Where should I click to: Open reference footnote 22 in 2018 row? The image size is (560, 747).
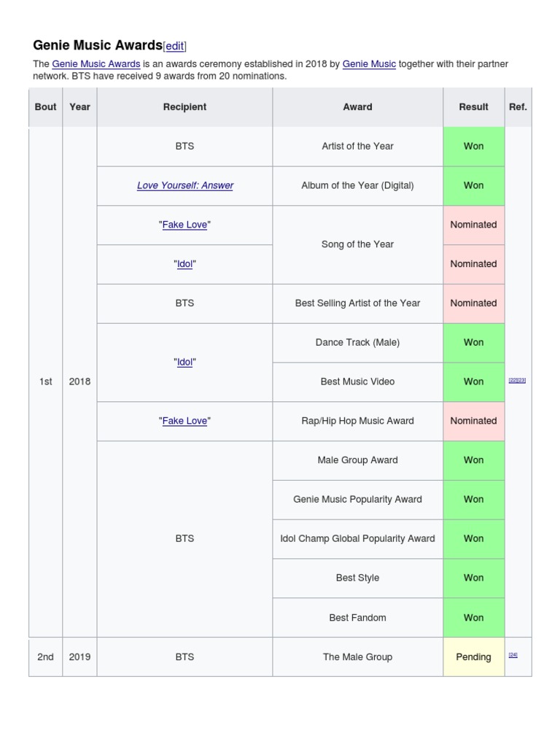click(513, 381)
